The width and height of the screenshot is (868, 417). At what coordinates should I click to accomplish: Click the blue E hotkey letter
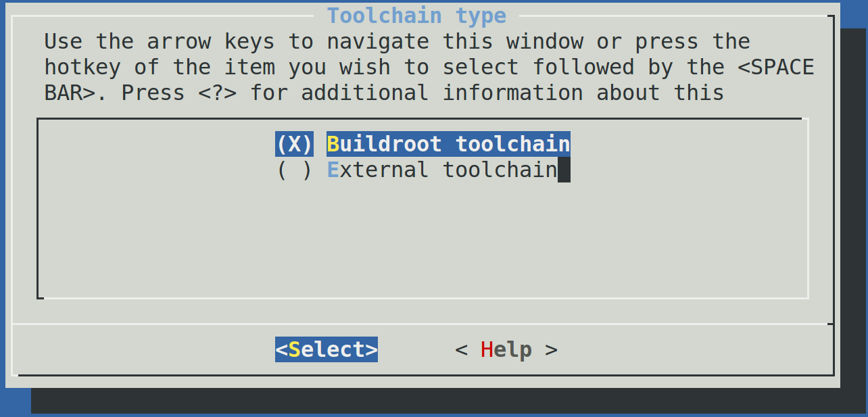pyautogui.click(x=333, y=170)
